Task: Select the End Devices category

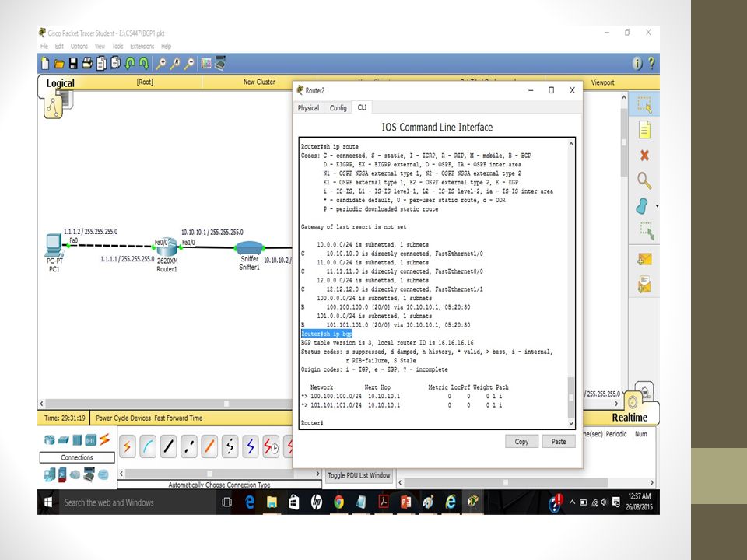Action: 49,474
